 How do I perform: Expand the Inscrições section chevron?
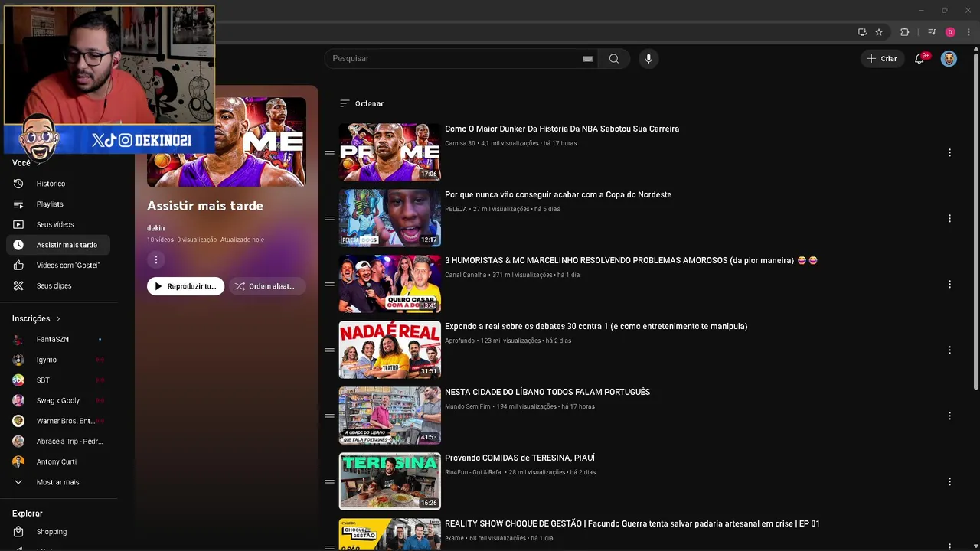[x=58, y=318]
